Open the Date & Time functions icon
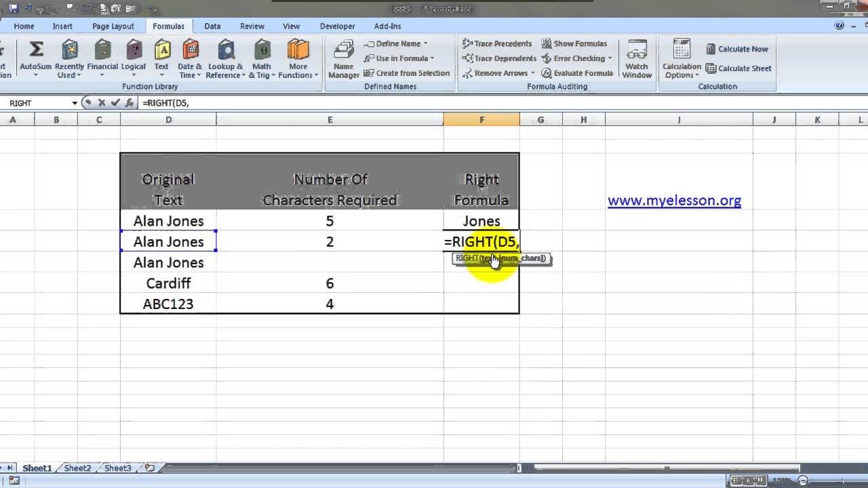 click(x=190, y=49)
